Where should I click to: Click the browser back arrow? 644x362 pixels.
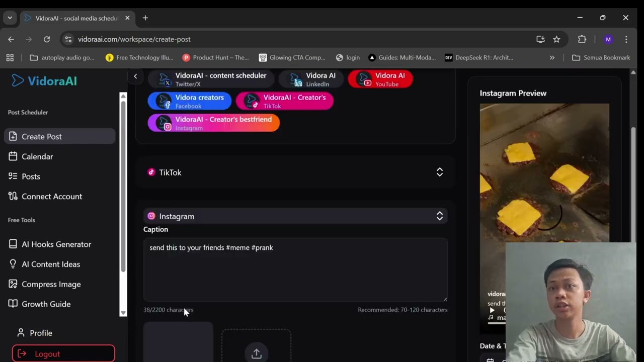click(11, 39)
